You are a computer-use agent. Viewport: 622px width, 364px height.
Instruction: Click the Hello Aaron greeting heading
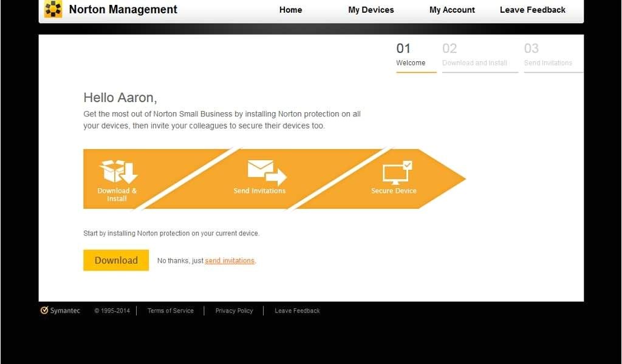pos(120,98)
